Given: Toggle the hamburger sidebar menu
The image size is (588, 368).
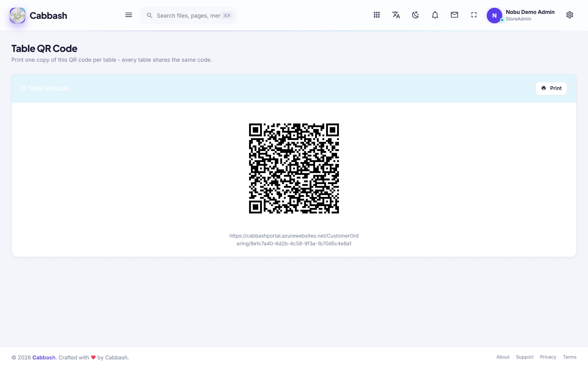Looking at the screenshot, I should 129,15.
